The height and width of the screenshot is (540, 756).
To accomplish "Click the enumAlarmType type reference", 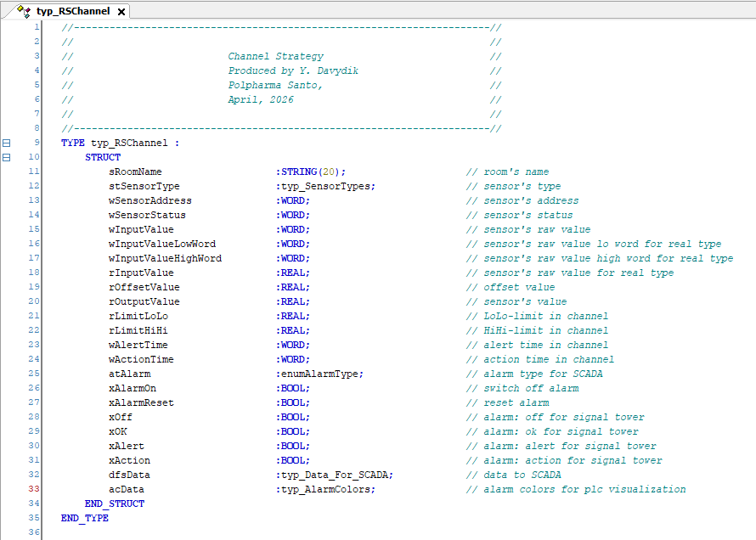I will tap(322, 374).
